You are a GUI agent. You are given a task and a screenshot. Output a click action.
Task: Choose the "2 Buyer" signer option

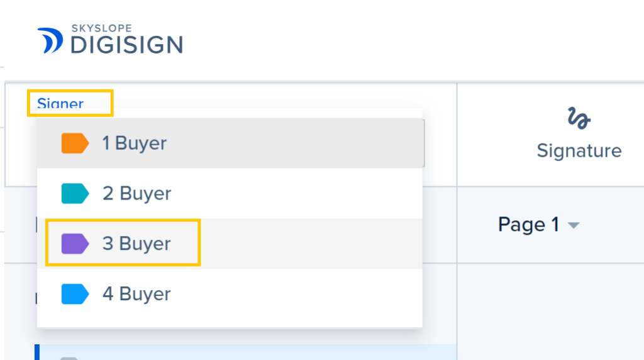coord(136,193)
